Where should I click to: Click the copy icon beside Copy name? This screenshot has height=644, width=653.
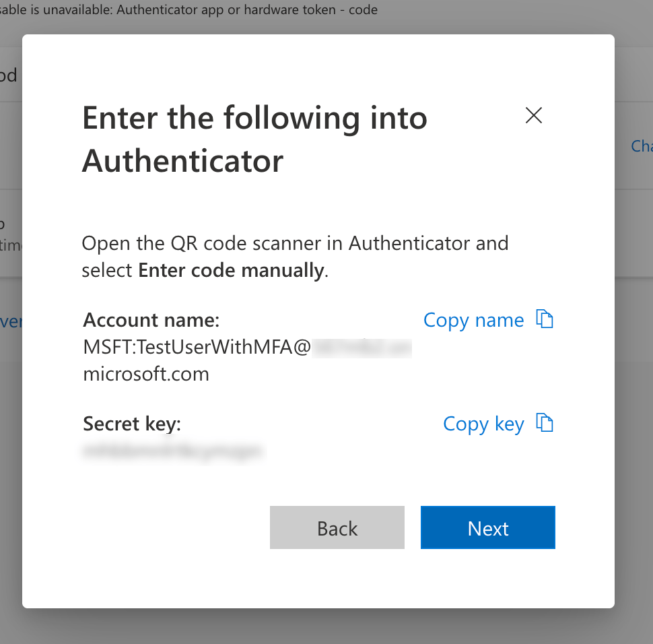pyautogui.click(x=545, y=319)
